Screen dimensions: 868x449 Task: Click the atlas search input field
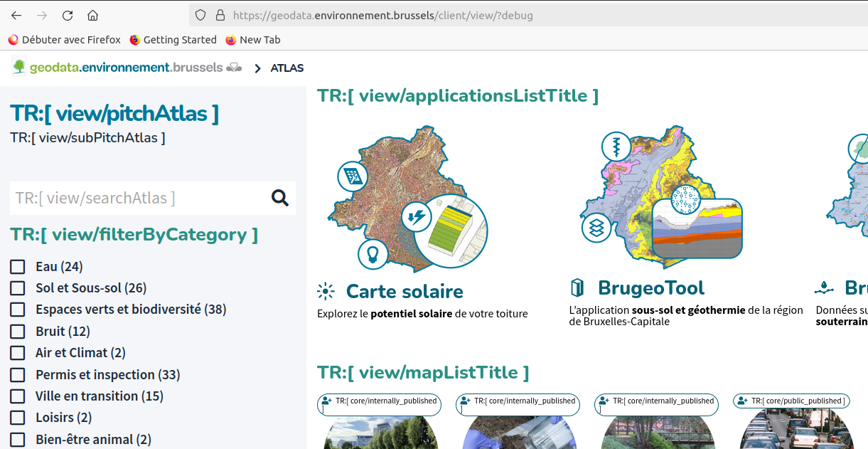(139, 199)
